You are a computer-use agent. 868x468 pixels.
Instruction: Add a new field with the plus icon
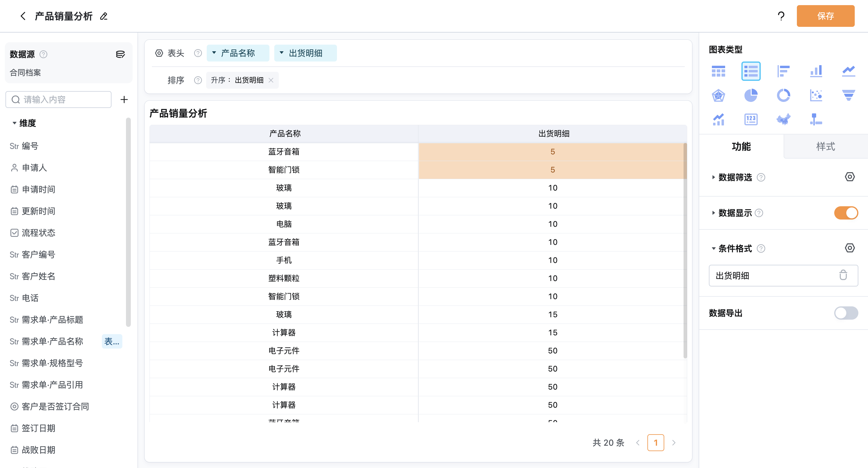124,100
